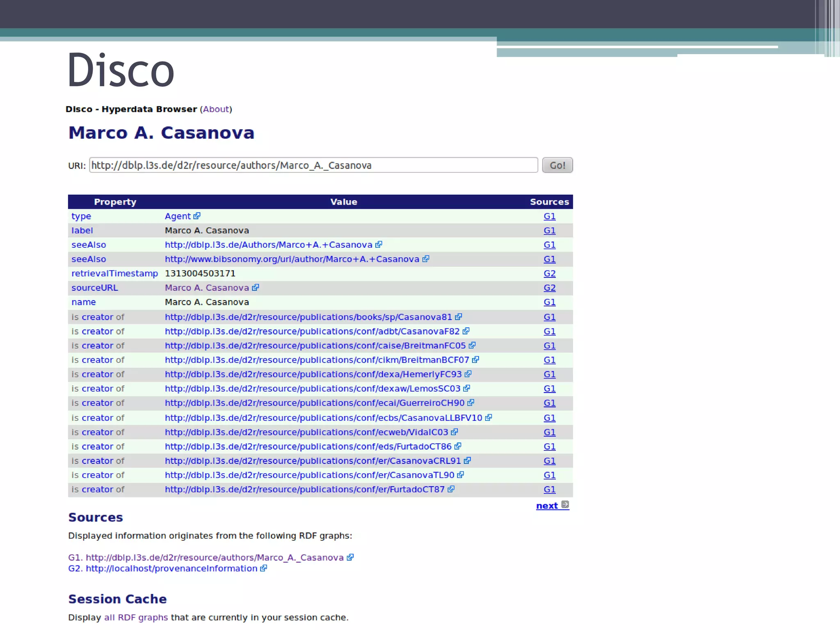Click external icon next to CasanovaLLBFV10 link
840x630 pixels.
(488, 418)
